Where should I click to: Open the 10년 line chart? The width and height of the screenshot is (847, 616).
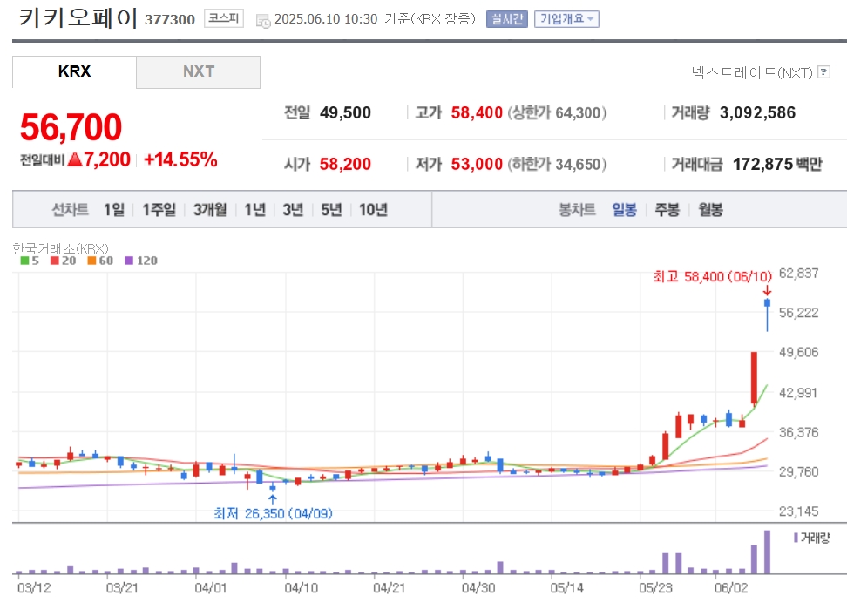373,209
